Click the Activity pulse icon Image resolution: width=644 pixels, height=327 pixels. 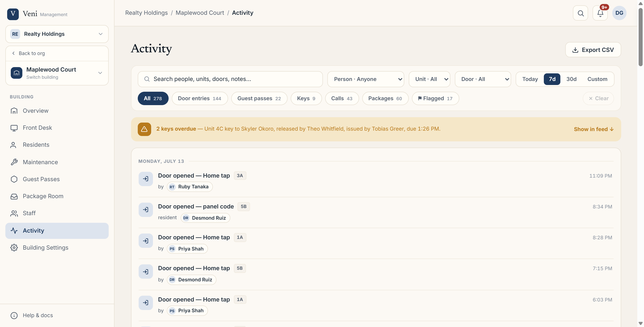tap(14, 231)
